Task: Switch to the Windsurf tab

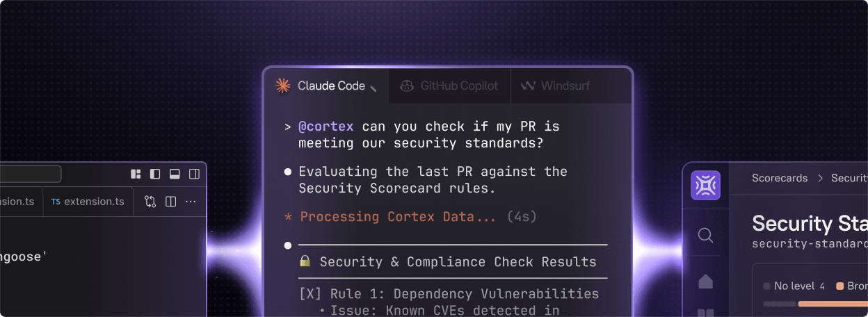Action: pos(556,86)
